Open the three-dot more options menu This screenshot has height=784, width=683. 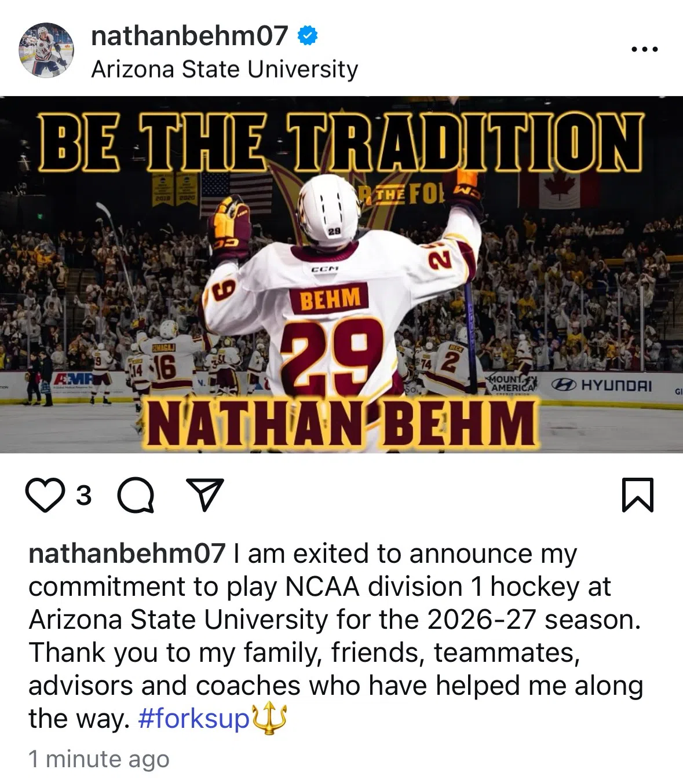[644, 50]
